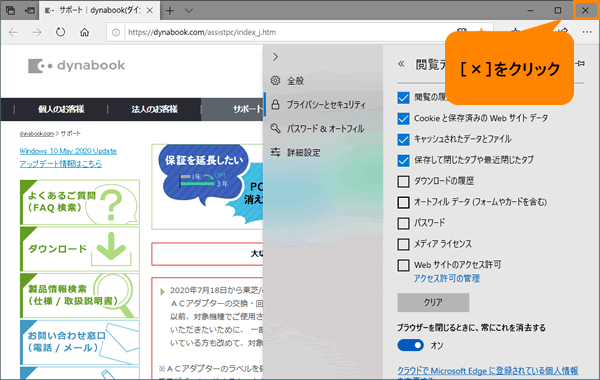Go back with the back arrow
Image resolution: width=600 pixels, height=380 pixels.
point(13,33)
